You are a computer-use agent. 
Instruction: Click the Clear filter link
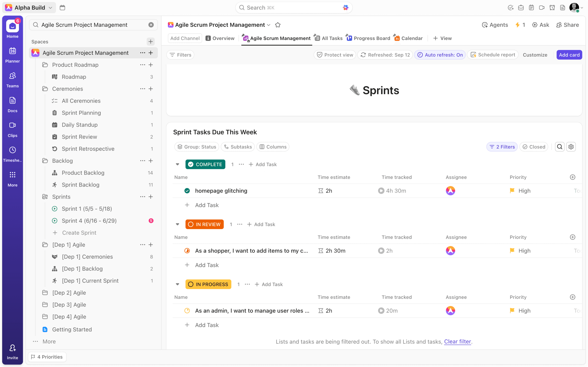(x=457, y=342)
